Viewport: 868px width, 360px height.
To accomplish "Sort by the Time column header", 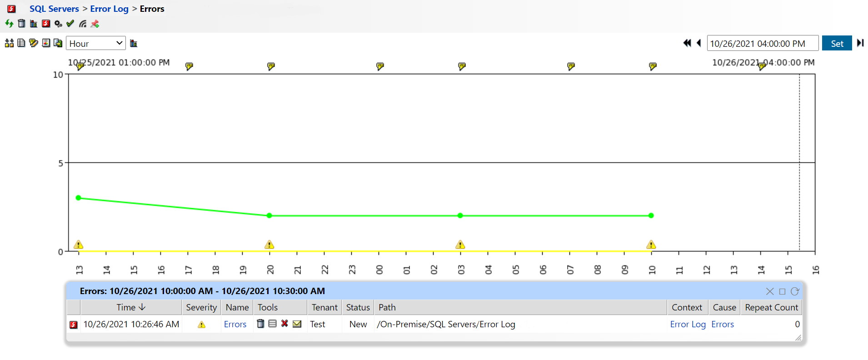I will click(x=131, y=307).
